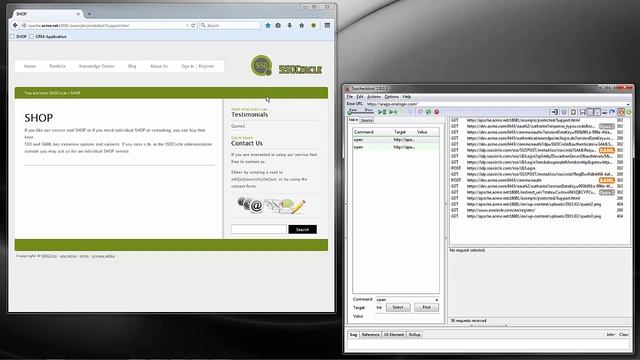Switch to Log tab in bottom pane
640x360 pixels.
coord(353,335)
